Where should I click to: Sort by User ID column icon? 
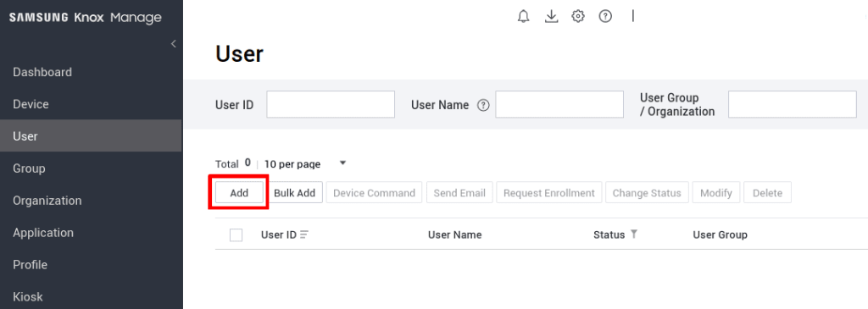304,235
